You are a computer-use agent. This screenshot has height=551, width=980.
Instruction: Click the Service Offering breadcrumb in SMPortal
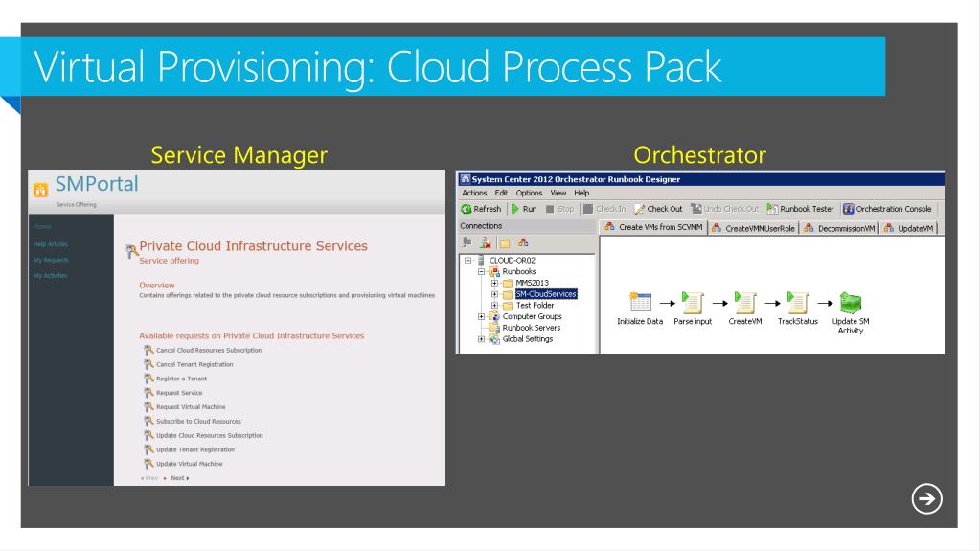(x=77, y=204)
